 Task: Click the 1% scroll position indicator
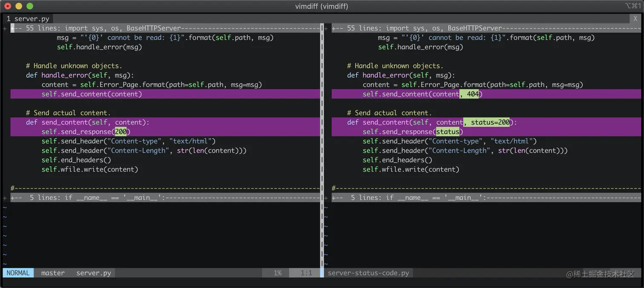277,273
